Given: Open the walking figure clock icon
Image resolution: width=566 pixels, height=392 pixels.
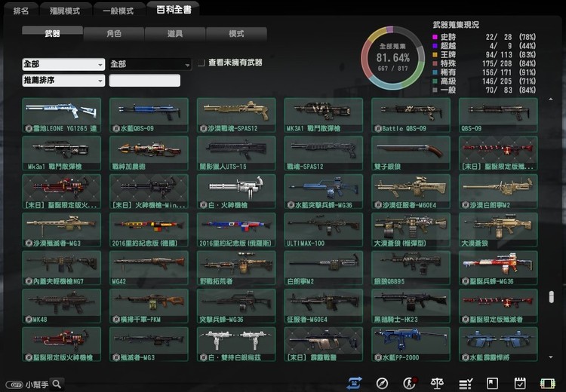Looking at the screenshot, I should tap(410, 383).
